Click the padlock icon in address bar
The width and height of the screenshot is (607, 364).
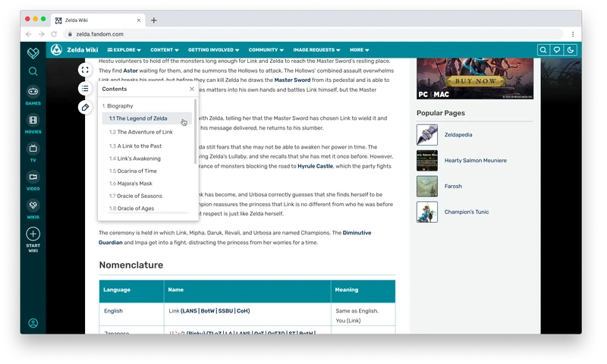(x=70, y=34)
